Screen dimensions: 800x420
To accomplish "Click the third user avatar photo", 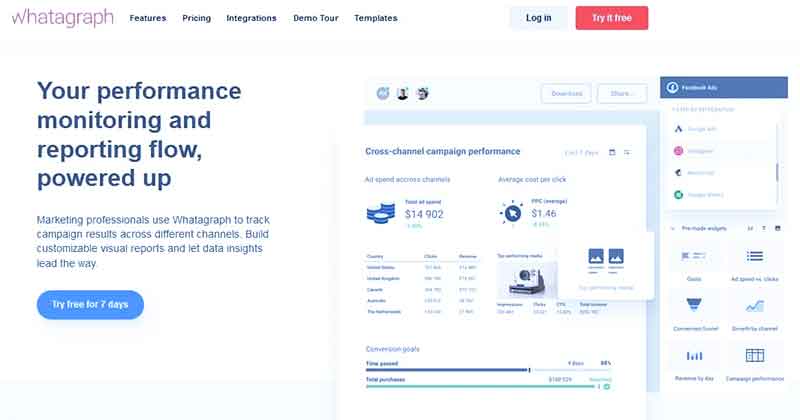I will coord(422,93).
